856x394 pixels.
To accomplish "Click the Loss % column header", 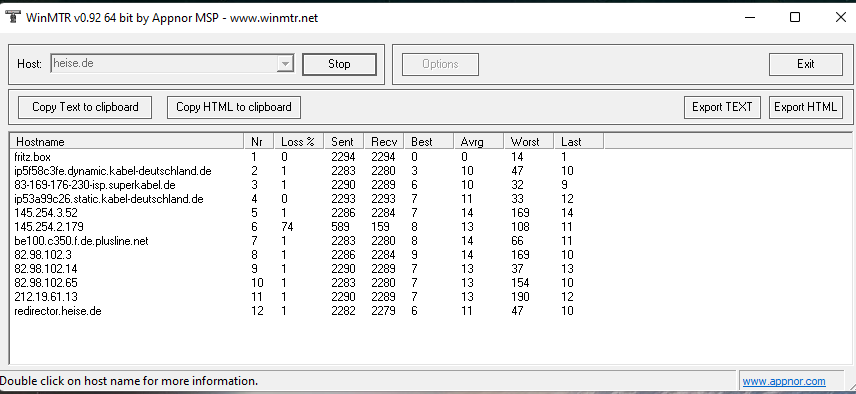I will pyautogui.click(x=299, y=141).
